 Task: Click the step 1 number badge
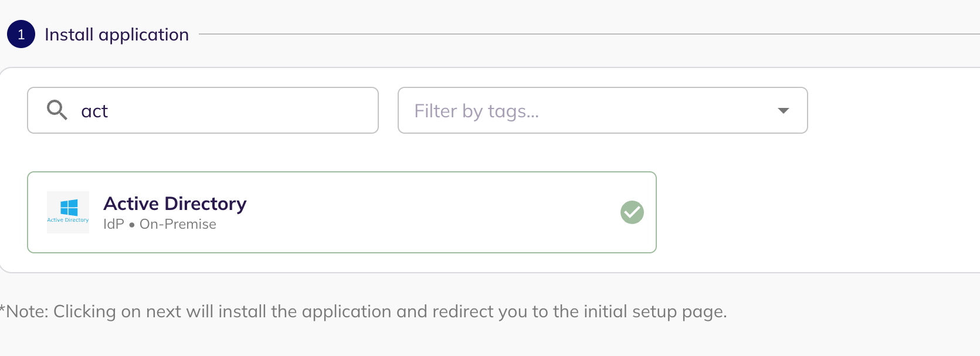(x=21, y=34)
